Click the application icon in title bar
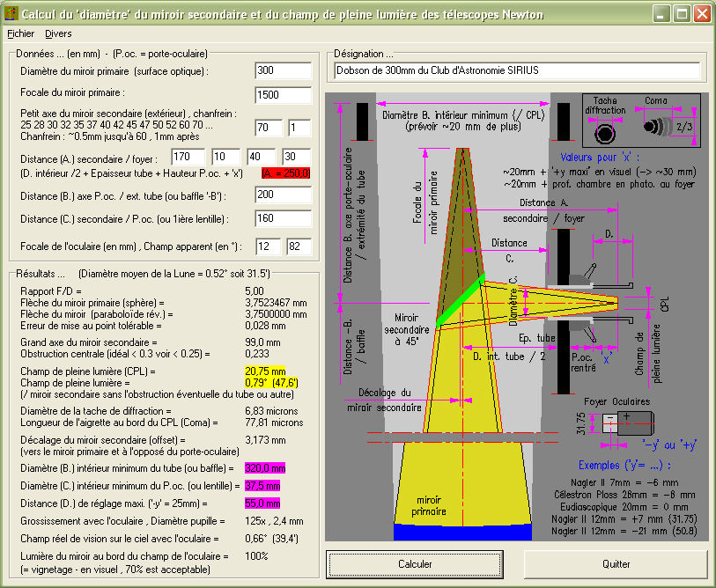Viewport: 716px width, 588px height. click(x=11, y=14)
